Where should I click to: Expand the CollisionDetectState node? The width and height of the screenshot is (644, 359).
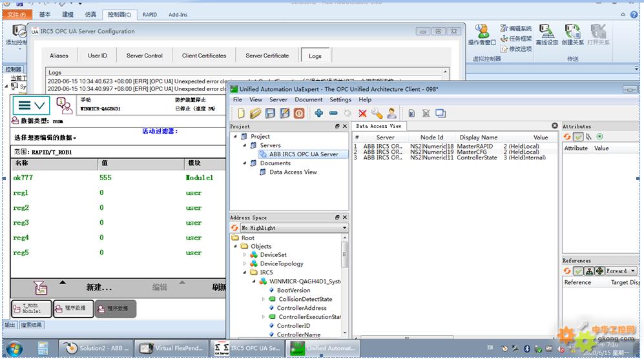(x=264, y=299)
